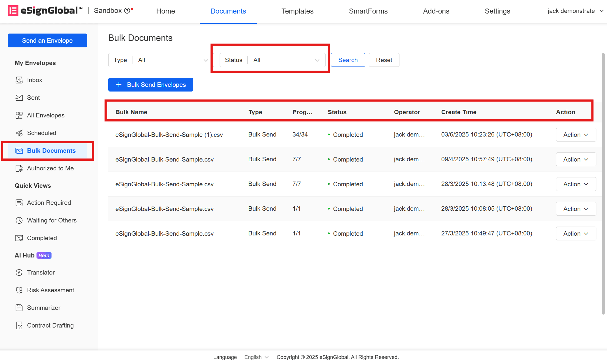The height and width of the screenshot is (364, 607).
Task: Click the Scheduled paper plane icon
Action: [19, 133]
